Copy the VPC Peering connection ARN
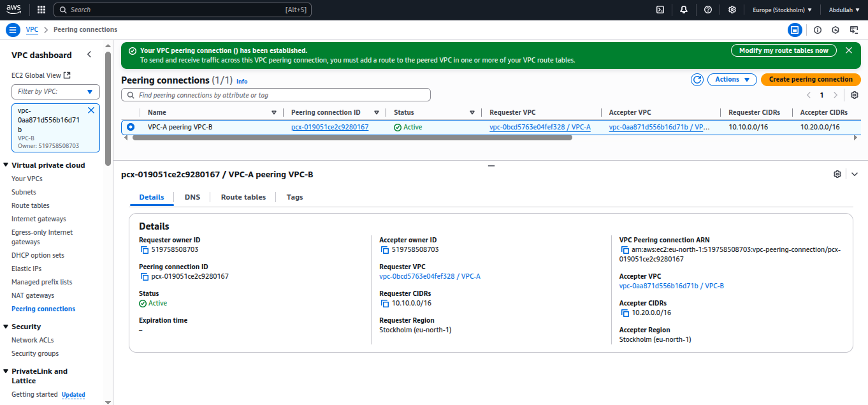This screenshot has height=405, width=868. 625,250
